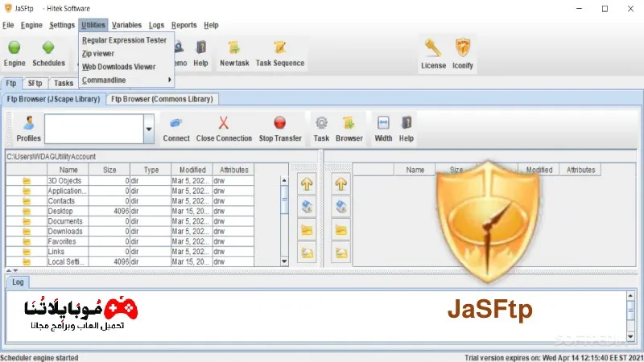Sort local list by Modified column header
Image resolution: width=644 pixels, height=362 pixels.
pos(192,170)
